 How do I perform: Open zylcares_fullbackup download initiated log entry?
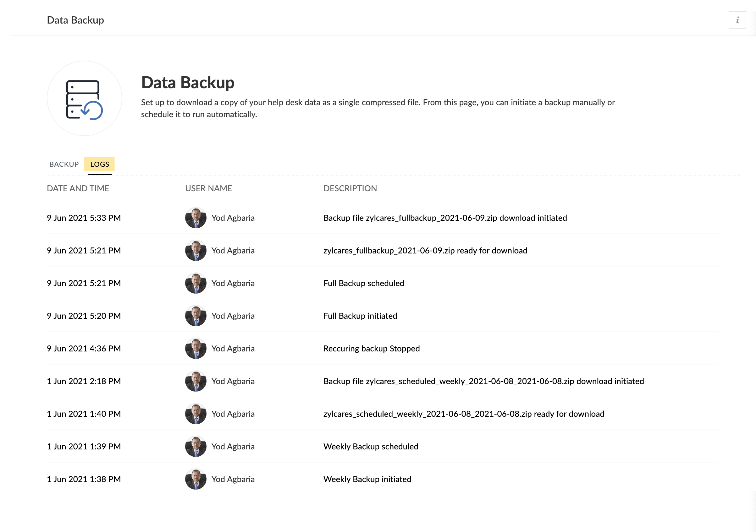[445, 218]
